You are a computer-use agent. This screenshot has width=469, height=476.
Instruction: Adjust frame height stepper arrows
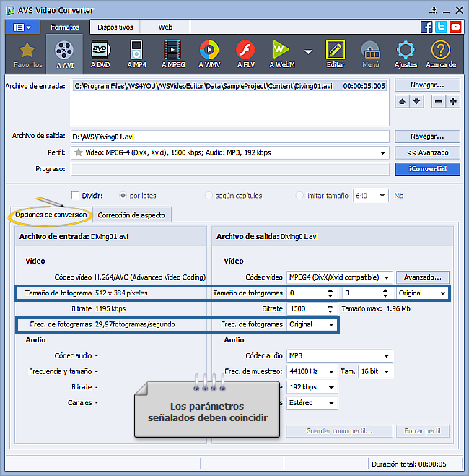(385, 293)
